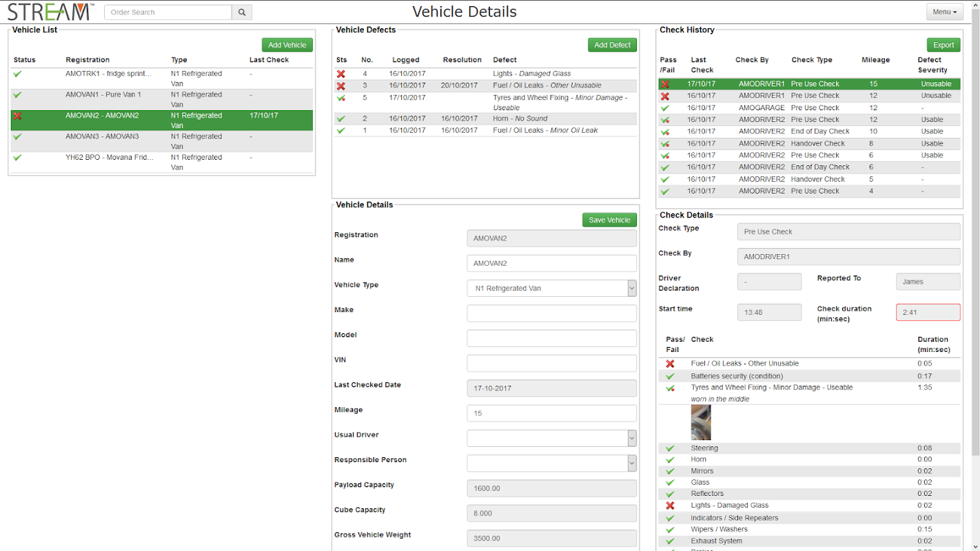Click the red cross on defect No. 4
The height and width of the screenshot is (551, 980).
pos(340,74)
